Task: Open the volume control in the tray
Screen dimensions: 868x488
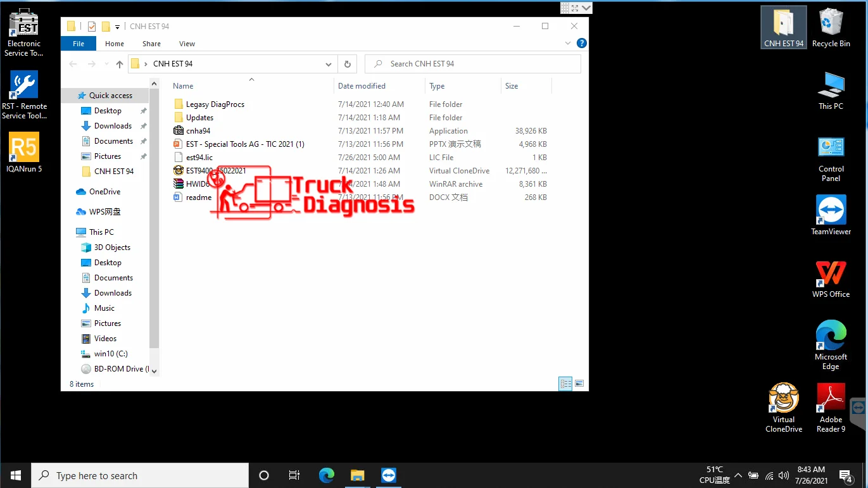Action: tap(784, 475)
